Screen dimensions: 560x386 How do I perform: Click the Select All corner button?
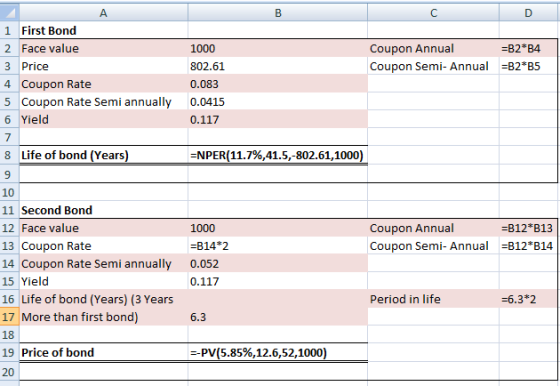pos(9,13)
